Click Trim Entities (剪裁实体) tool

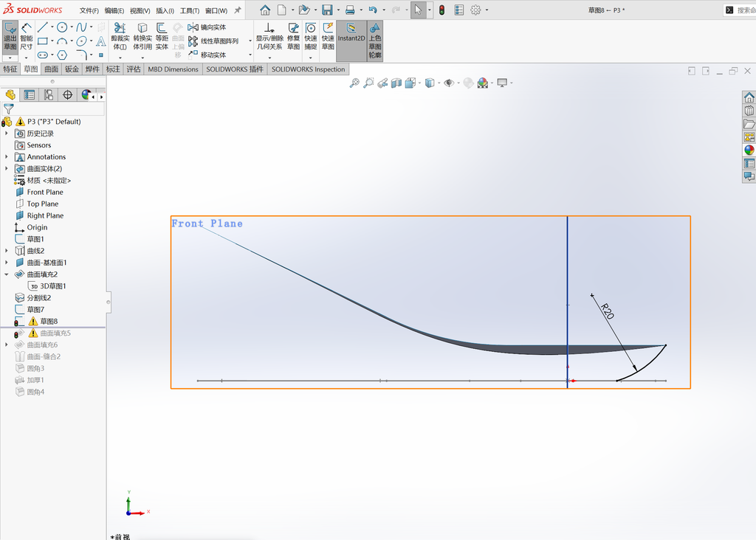click(120, 37)
